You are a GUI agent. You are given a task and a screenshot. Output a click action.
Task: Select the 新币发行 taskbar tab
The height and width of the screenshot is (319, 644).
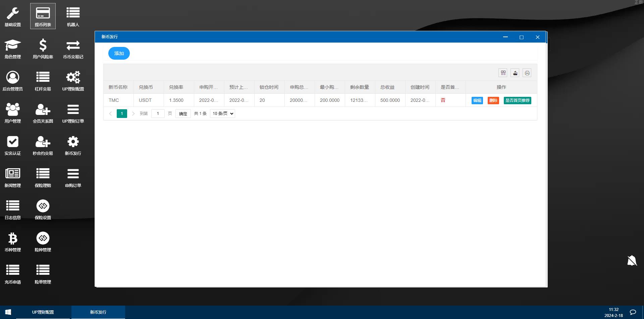(98, 312)
